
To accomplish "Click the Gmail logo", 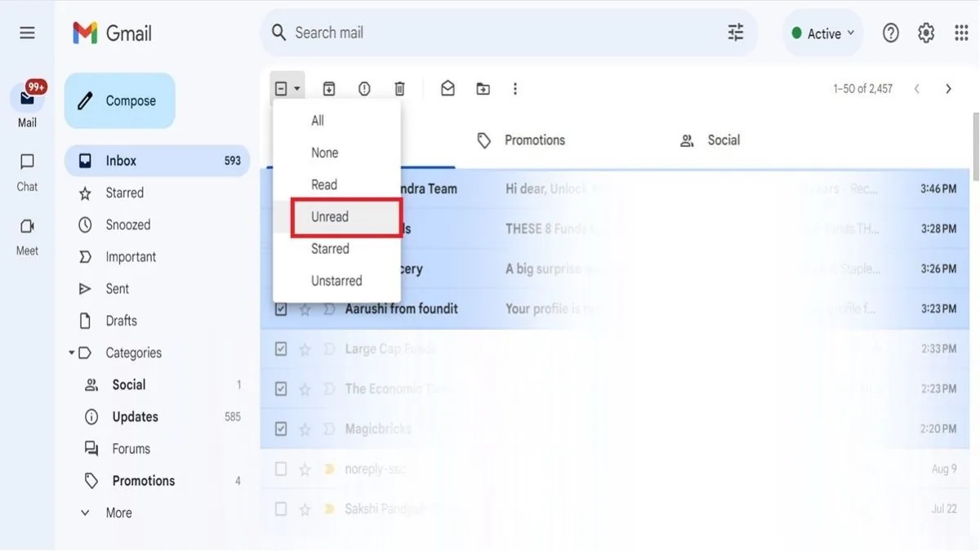I will (x=112, y=33).
